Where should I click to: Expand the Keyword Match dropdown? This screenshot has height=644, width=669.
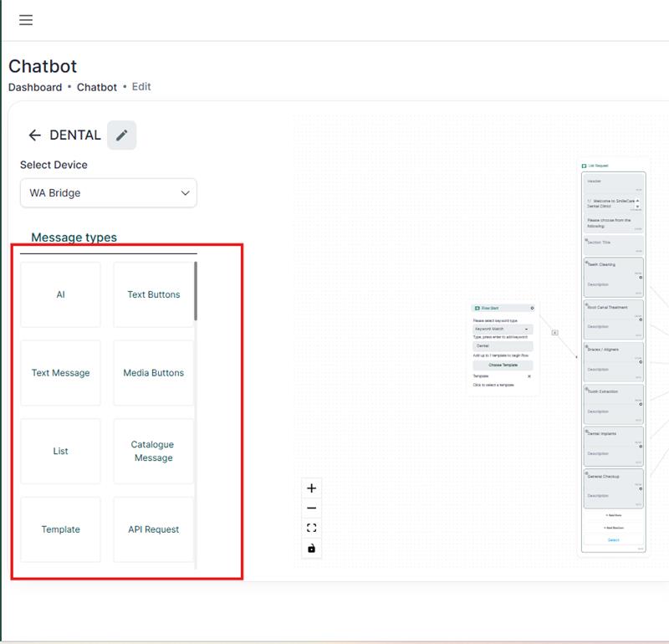(x=503, y=330)
